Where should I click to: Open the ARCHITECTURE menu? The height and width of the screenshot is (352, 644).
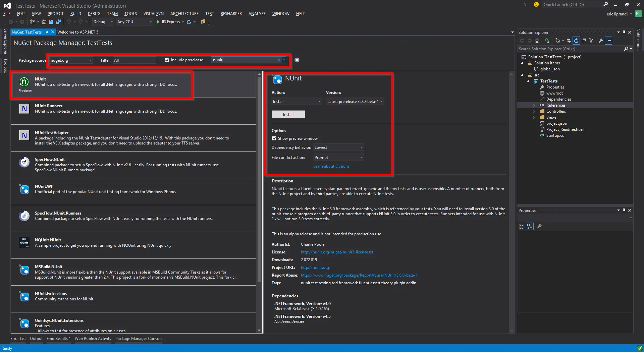184,14
